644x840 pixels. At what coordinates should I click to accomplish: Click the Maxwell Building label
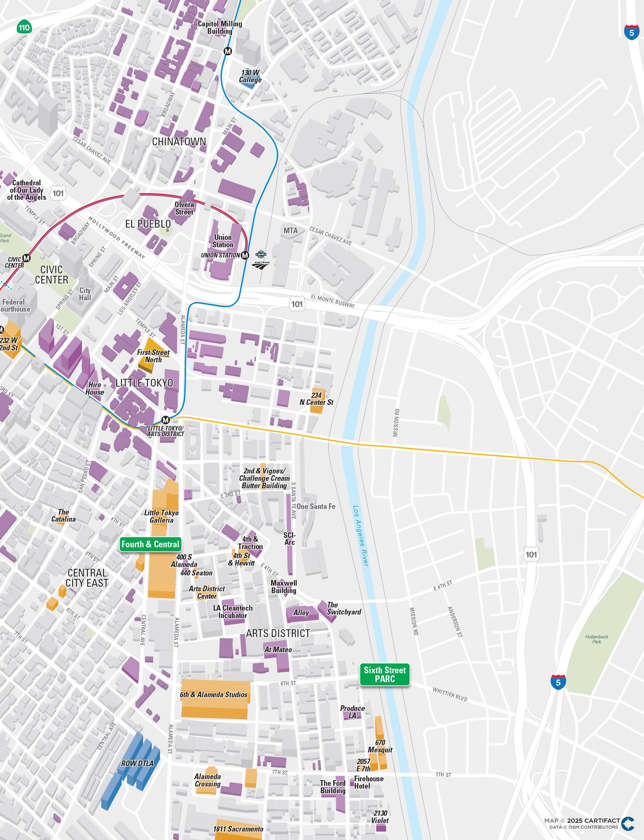(284, 587)
